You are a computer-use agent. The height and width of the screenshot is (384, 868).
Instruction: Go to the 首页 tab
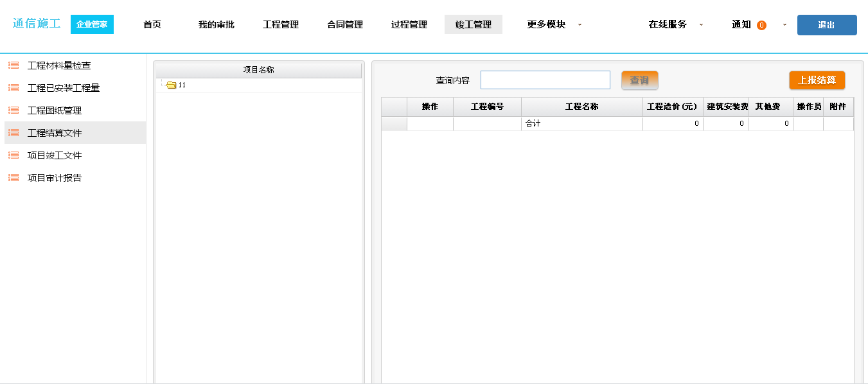[x=152, y=24]
